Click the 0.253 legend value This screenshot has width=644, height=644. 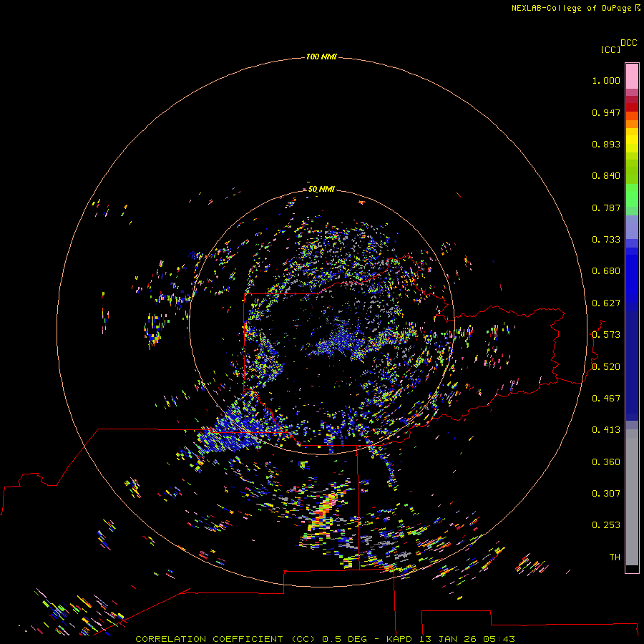606,525
